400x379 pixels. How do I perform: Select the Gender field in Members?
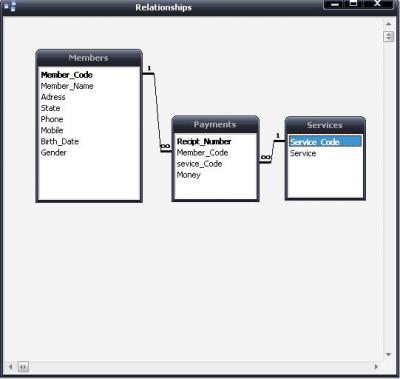click(x=54, y=153)
